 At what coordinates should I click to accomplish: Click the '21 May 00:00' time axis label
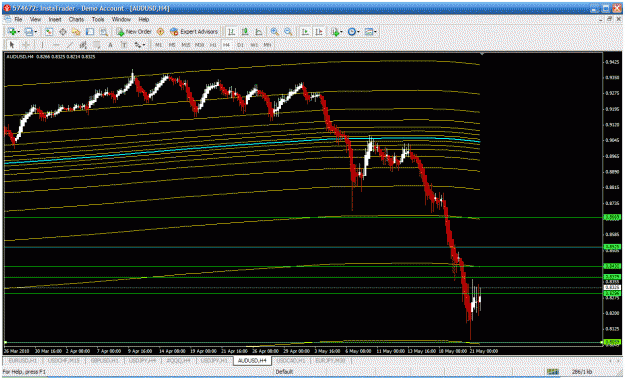pos(483,351)
